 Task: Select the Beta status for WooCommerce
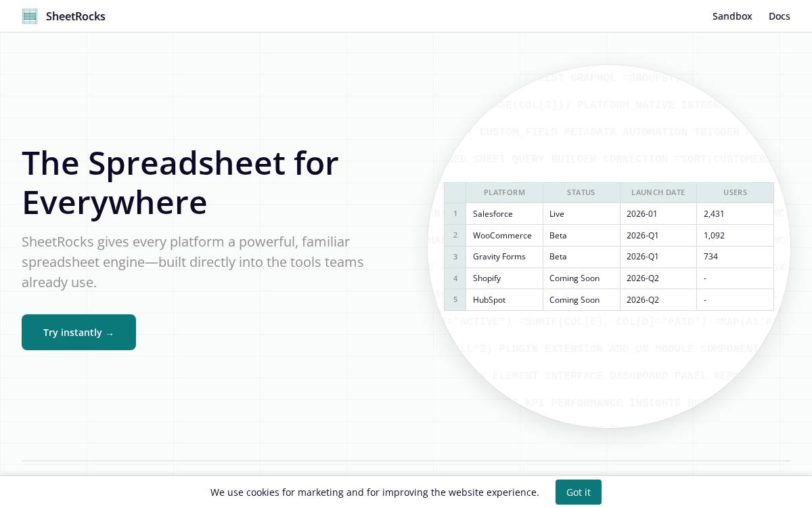[x=581, y=236]
